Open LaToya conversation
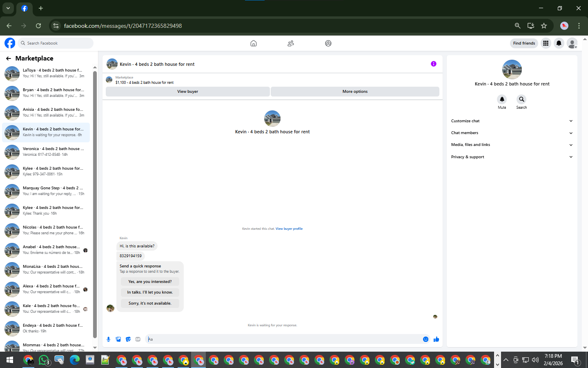The width and height of the screenshot is (588, 368). click(x=46, y=73)
